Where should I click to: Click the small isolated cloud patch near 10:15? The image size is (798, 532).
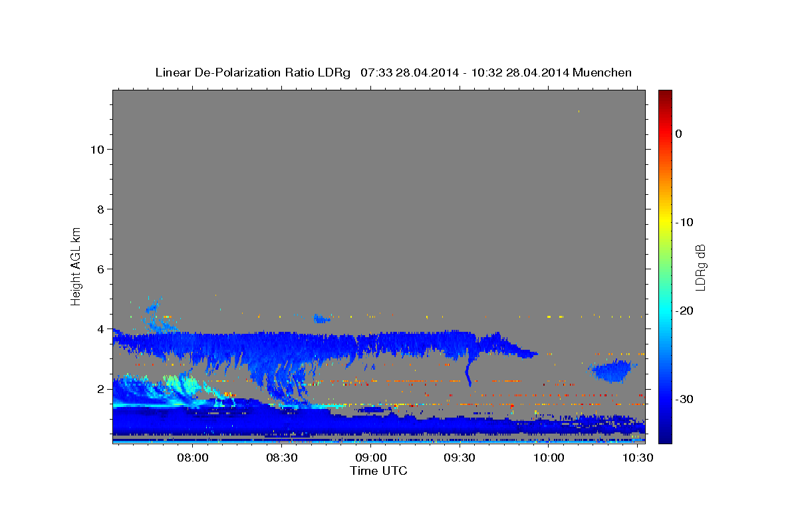(612, 370)
